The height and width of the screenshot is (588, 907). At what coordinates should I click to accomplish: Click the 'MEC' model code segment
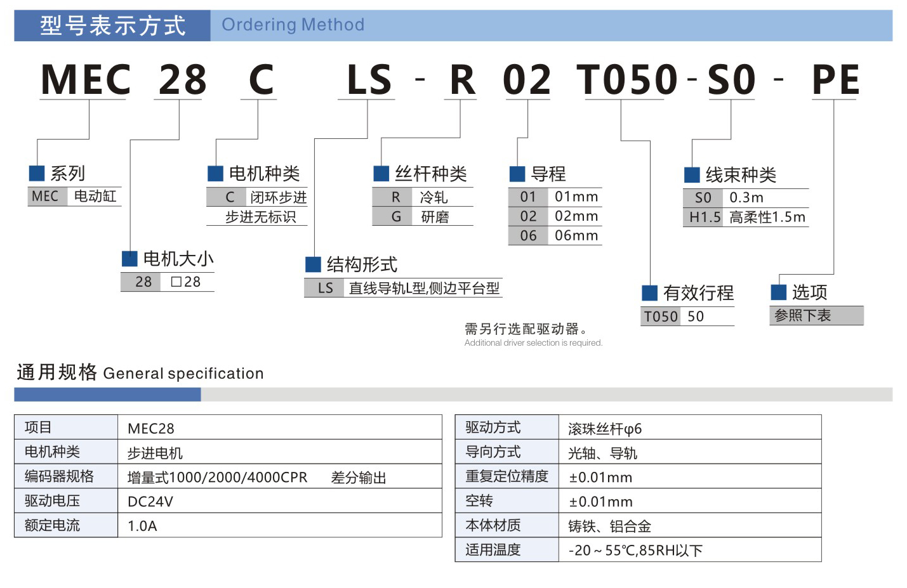coord(86,80)
